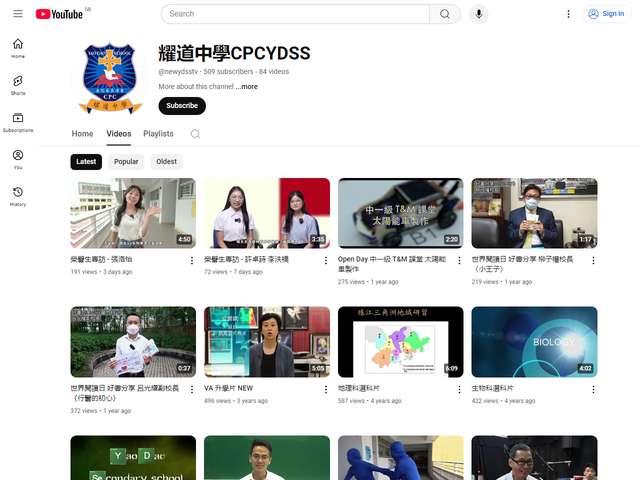Click the YouTube logo
The height and width of the screenshot is (480, 640).
pyautogui.click(x=58, y=14)
